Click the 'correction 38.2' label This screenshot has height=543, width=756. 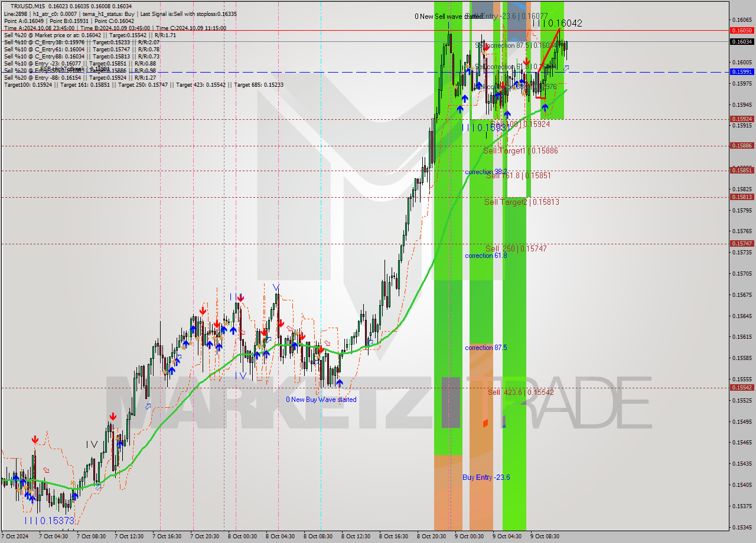pyautogui.click(x=485, y=172)
